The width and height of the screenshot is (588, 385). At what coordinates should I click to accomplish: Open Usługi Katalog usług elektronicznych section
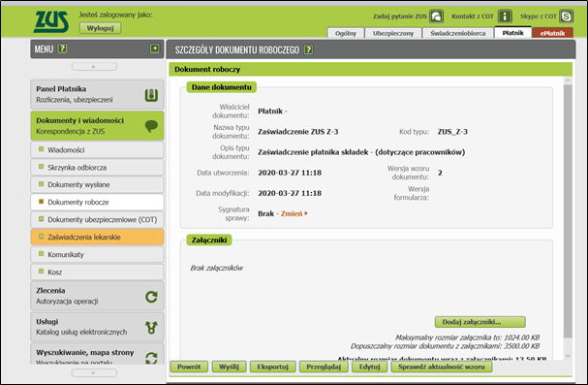[97, 327]
